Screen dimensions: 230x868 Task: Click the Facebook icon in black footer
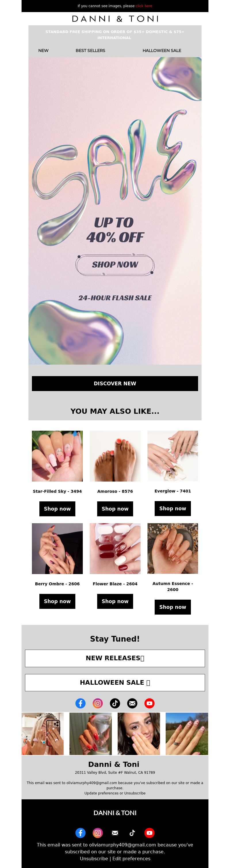tap(80, 833)
